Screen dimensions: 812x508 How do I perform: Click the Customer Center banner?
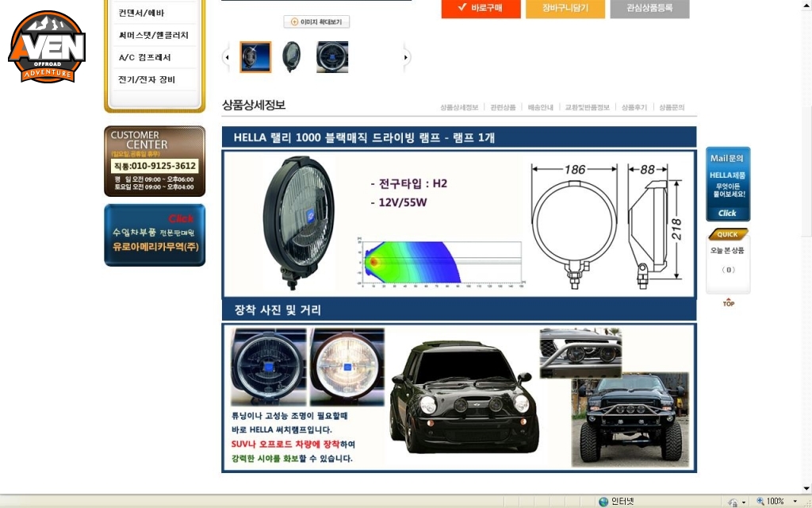155,161
